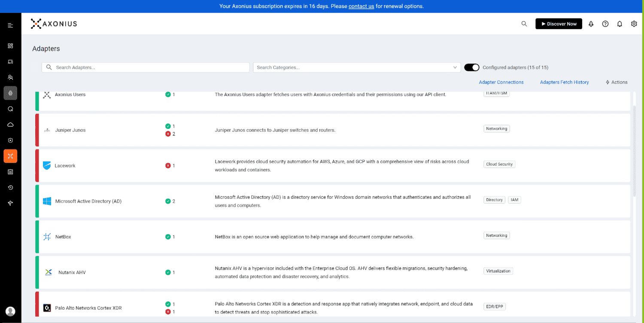Open the Activity history sidebar icon
Viewport: 644px width, 323px height.
coord(10,187)
